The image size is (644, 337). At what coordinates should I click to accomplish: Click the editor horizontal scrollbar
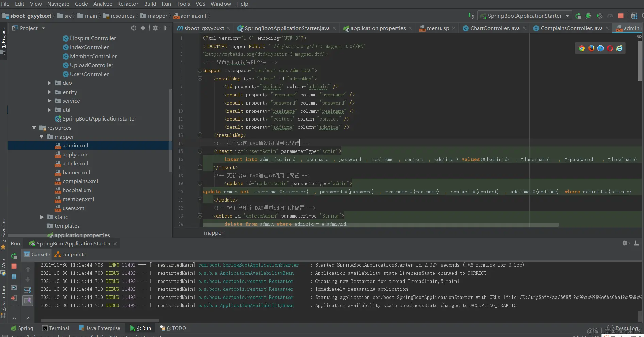tap(380, 225)
